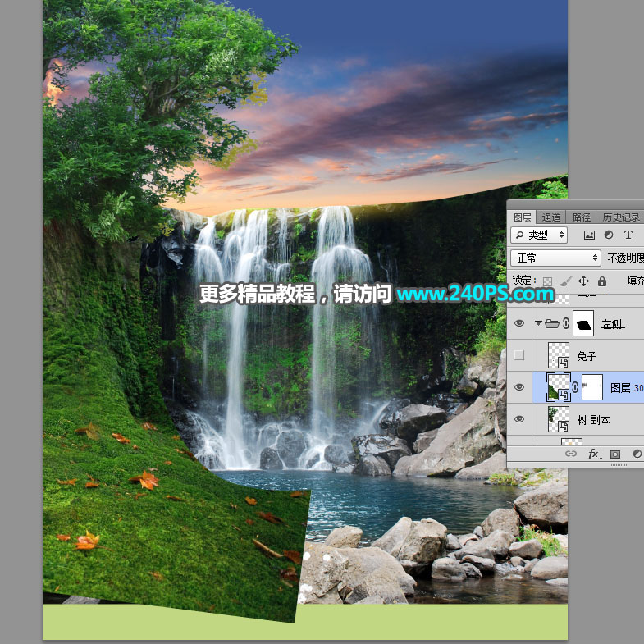The image size is (644, 644).
Task: Click the 填充 fill label
Action: click(635, 281)
